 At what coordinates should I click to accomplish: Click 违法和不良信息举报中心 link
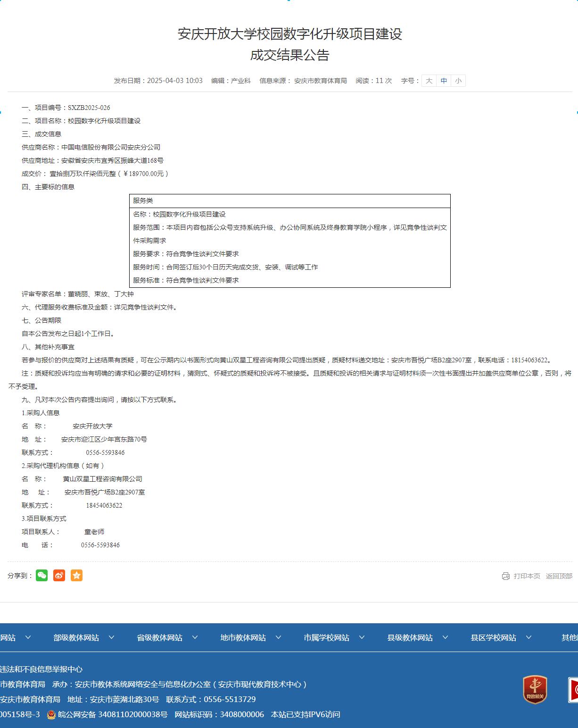click(41, 669)
